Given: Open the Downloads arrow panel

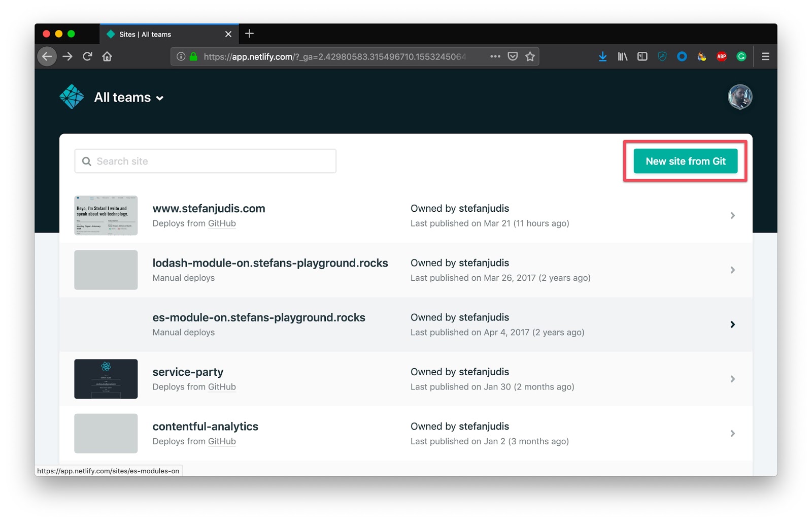Looking at the screenshot, I should [x=602, y=56].
